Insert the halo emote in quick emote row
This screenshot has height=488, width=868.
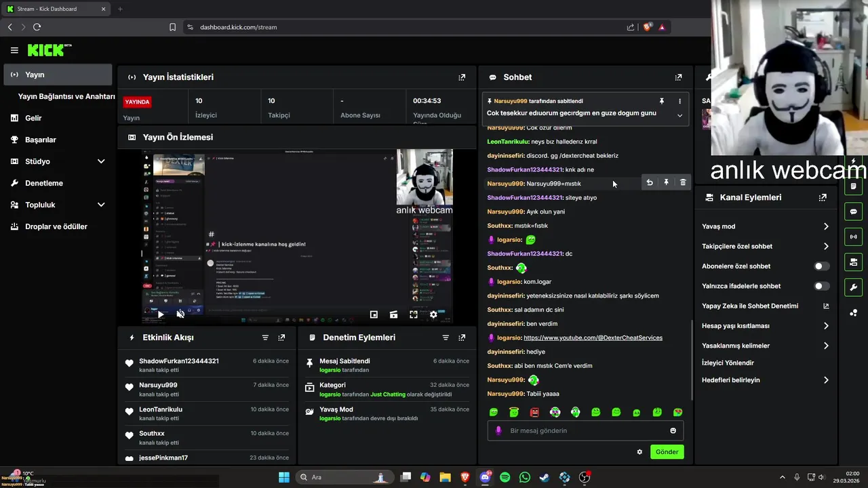514,412
